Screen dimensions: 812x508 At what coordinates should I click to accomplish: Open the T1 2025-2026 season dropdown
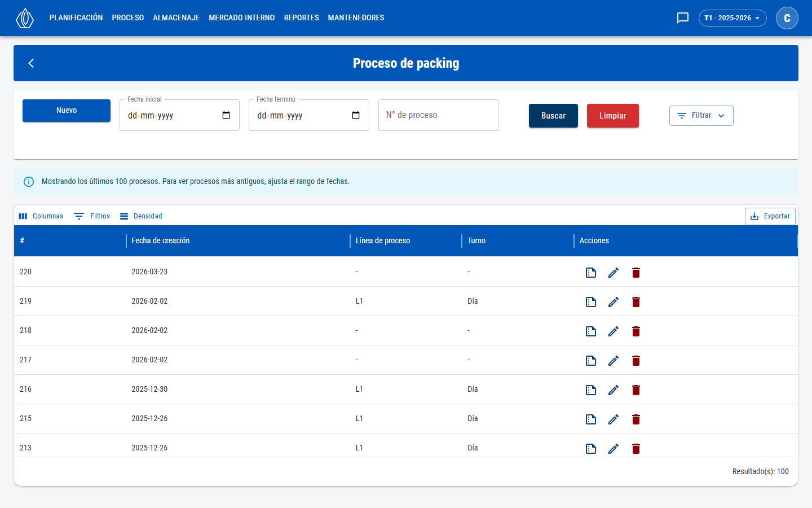(x=732, y=18)
